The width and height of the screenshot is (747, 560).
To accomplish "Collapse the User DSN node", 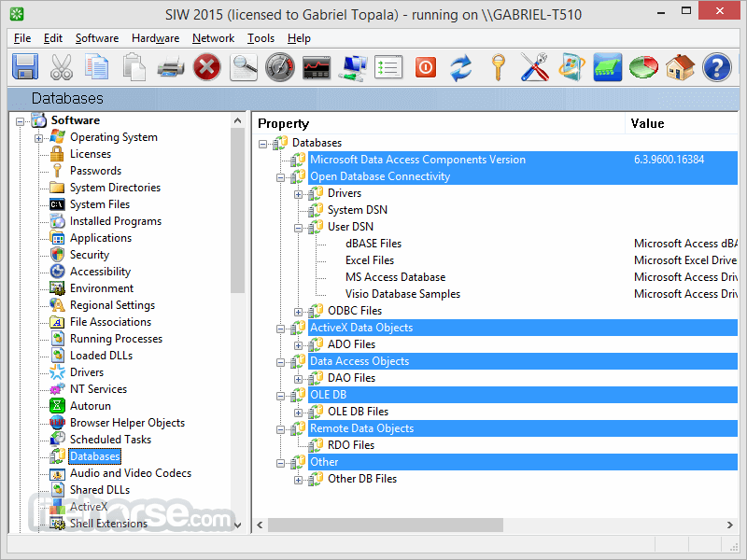I will 298,228.
